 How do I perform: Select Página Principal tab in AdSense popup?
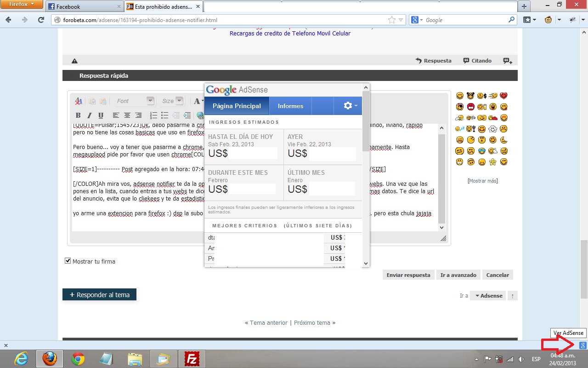click(237, 106)
